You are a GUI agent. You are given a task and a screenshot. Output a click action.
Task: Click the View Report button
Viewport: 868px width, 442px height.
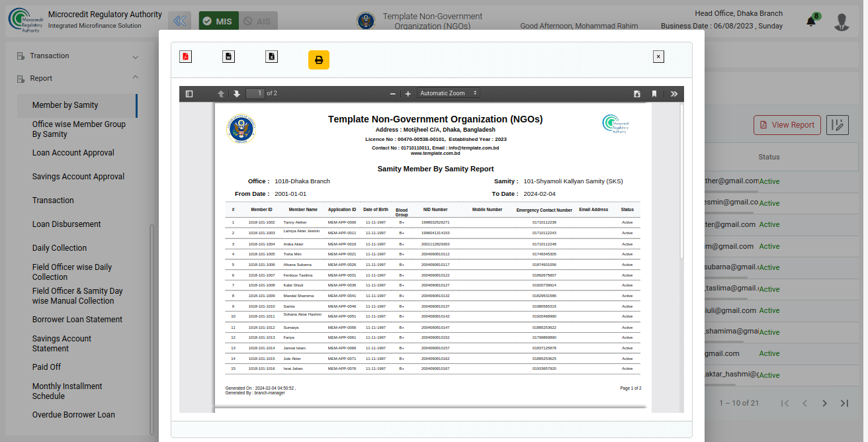[x=787, y=125]
